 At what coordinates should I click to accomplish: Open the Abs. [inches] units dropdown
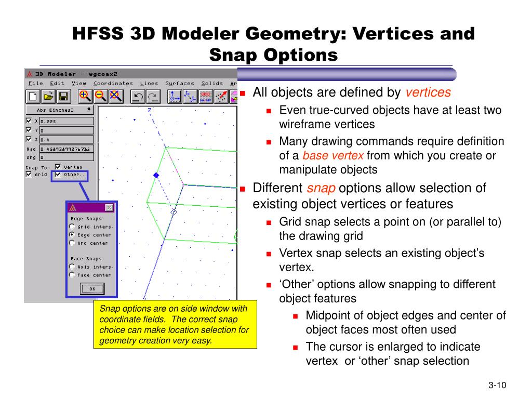(60, 110)
